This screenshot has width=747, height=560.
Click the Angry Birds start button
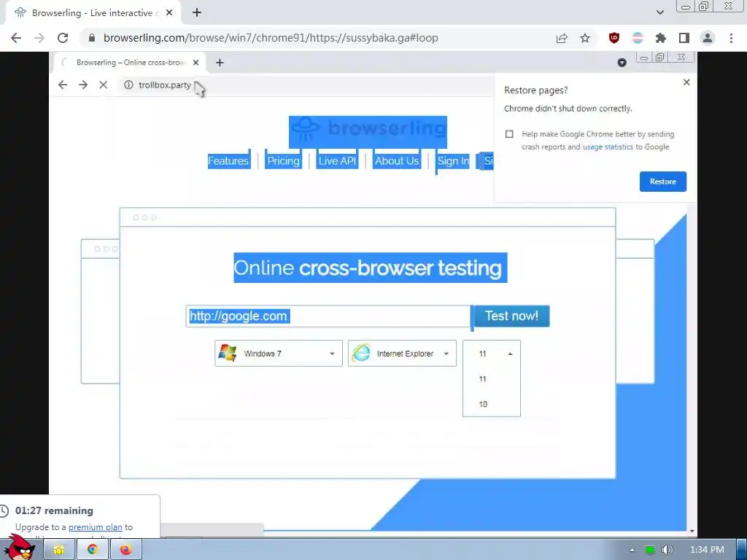click(x=20, y=548)
